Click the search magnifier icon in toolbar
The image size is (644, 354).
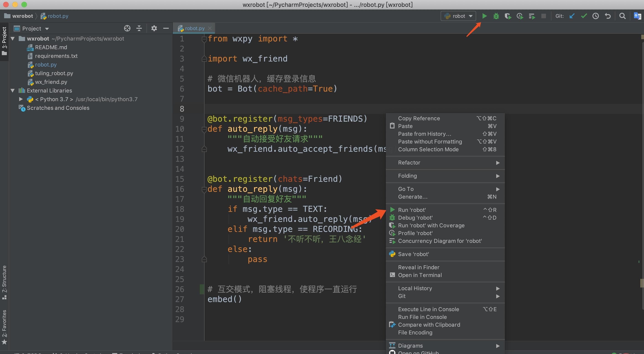tap(622, 17)
